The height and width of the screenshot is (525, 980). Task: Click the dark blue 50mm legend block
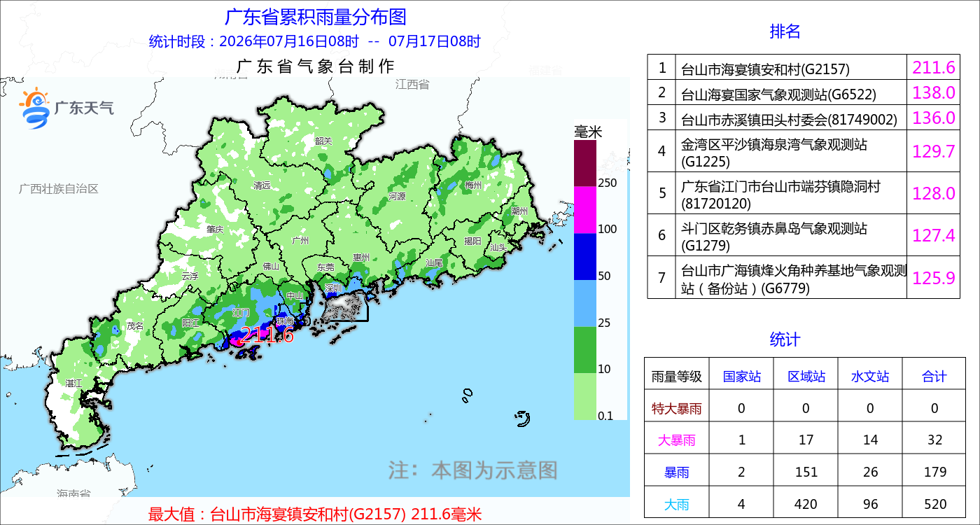[585, 257]
